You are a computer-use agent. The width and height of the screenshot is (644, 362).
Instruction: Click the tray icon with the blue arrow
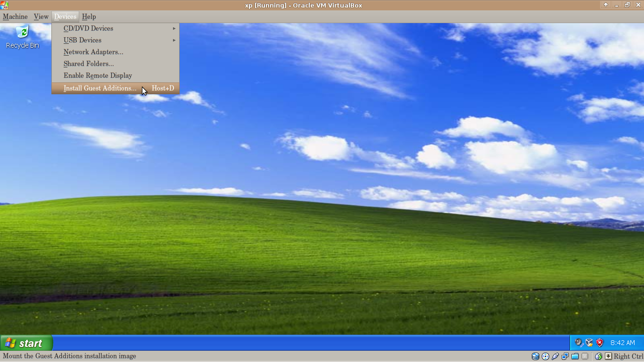579,343
